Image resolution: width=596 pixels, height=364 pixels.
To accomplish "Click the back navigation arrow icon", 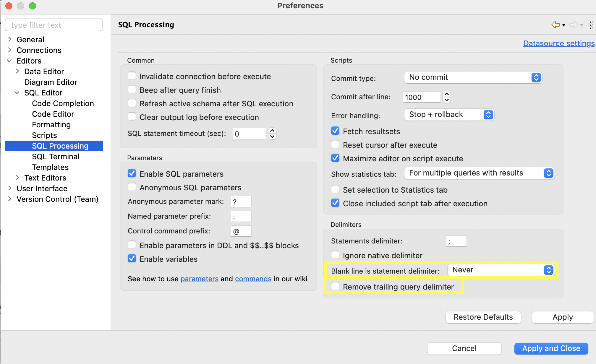I will tap(555, 25).
